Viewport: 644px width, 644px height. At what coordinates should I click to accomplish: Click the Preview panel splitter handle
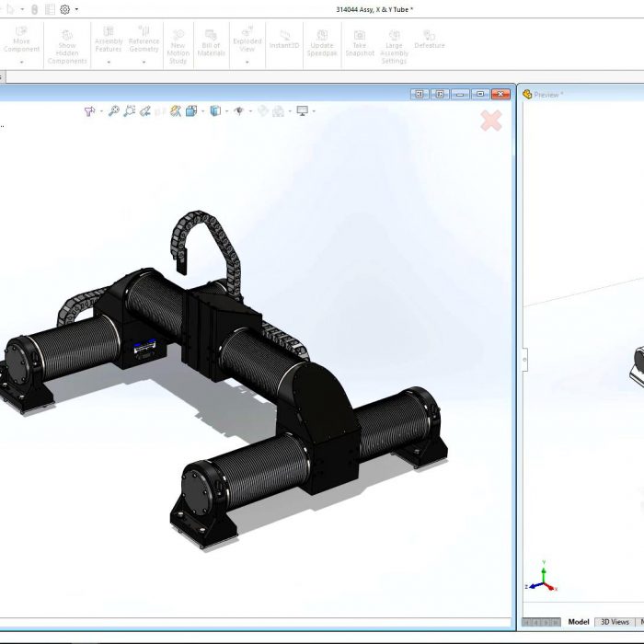(525, 360)
